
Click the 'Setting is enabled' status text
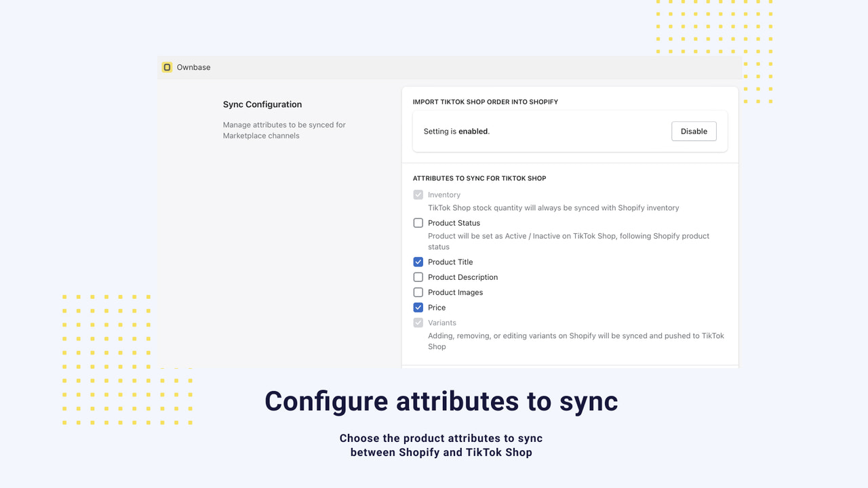tap(456, 131)
